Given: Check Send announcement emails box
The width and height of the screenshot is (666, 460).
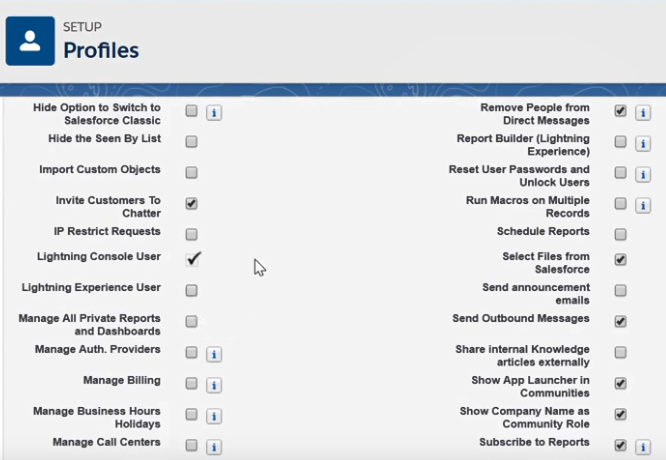Looking at the screenshot, I should coord(621,291).
